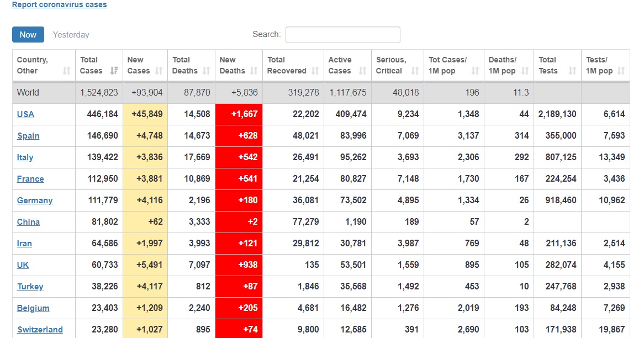This screenshot has height=338, width=644.
Task: Sort table by Country column arrows icon
Action: tap(67, 71)
